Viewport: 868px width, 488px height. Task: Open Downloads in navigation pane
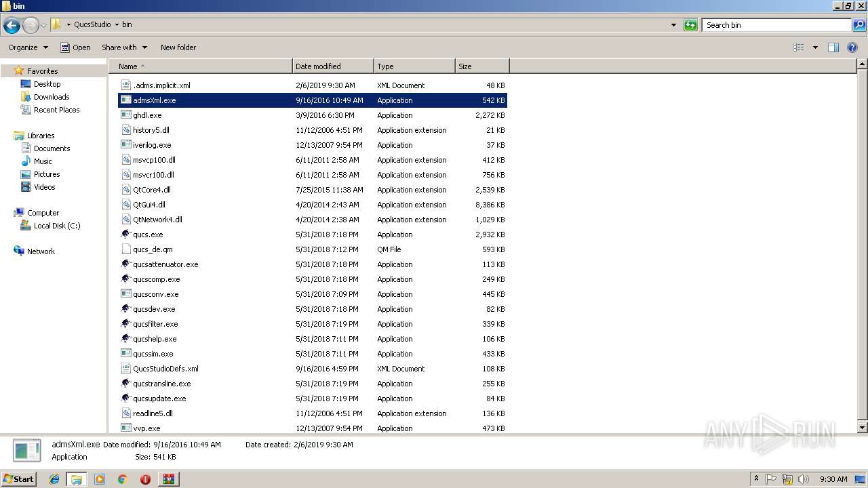(x=52, y=97)
